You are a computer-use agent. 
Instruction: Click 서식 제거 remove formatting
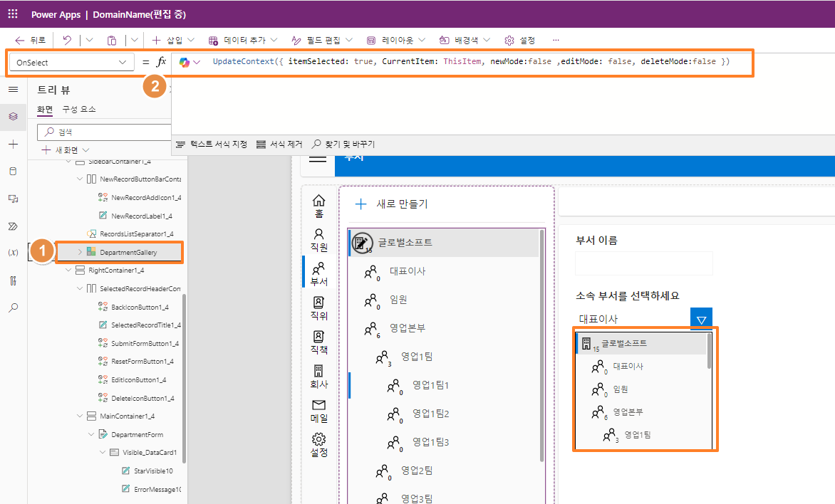coord(279,145)
